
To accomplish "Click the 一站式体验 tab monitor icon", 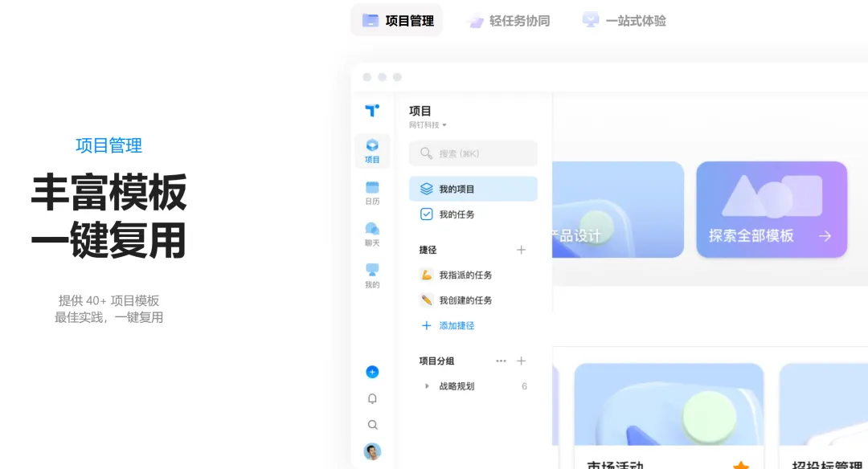I will 591,20.
